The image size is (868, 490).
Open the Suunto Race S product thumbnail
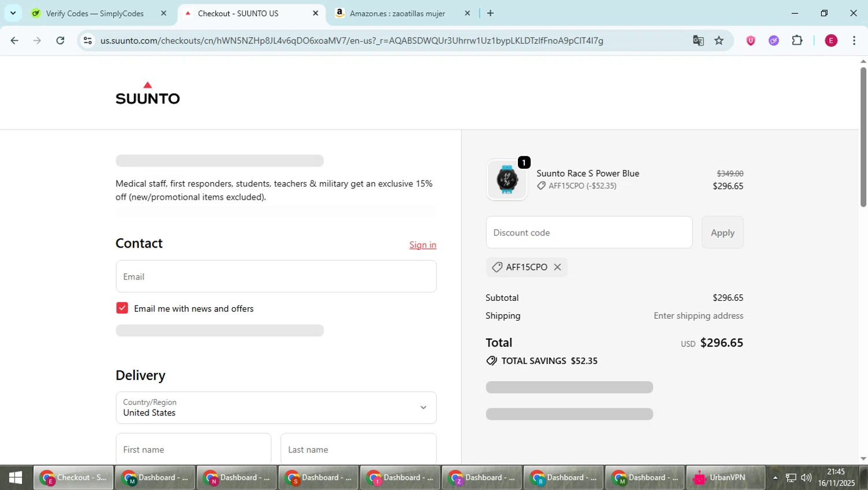(507, 179)
